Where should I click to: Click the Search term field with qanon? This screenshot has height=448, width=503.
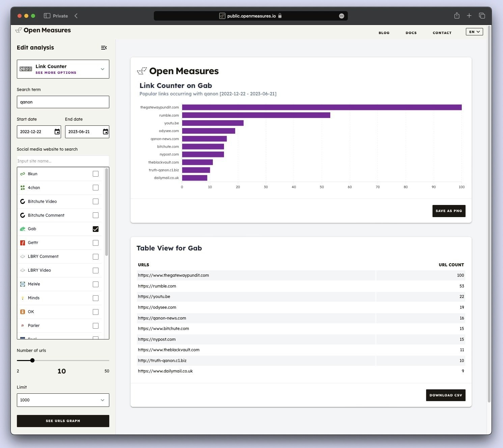coord(63,102)
